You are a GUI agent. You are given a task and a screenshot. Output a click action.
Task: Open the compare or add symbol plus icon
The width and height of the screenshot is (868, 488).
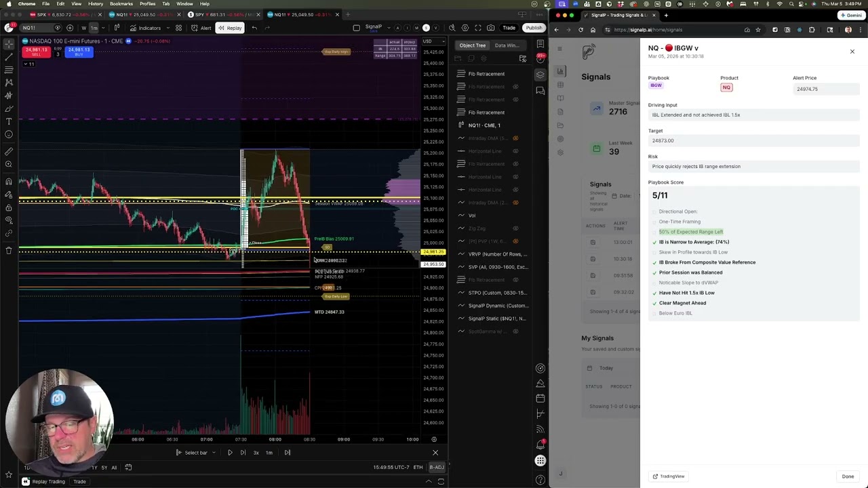[70, 28]
